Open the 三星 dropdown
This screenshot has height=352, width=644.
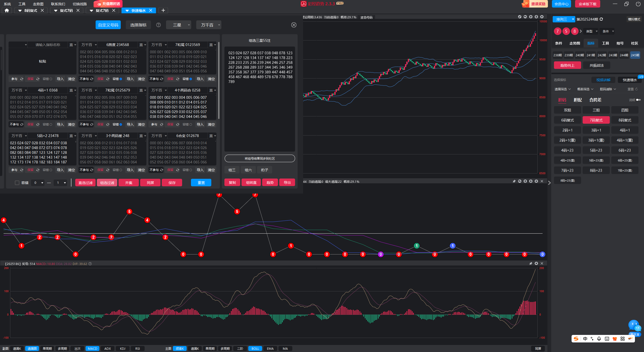[x=178, y=25]
